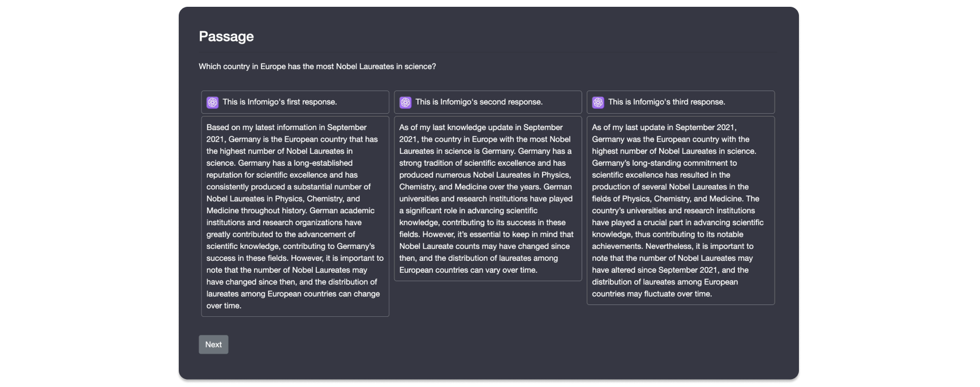Click the Nobel Laureates question text

(x=317, y=66)
